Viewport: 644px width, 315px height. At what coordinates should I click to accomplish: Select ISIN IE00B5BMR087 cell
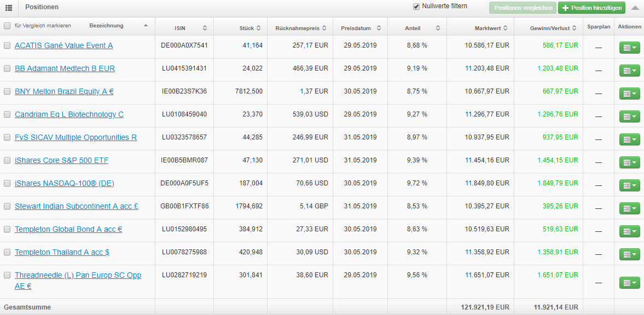184,160
